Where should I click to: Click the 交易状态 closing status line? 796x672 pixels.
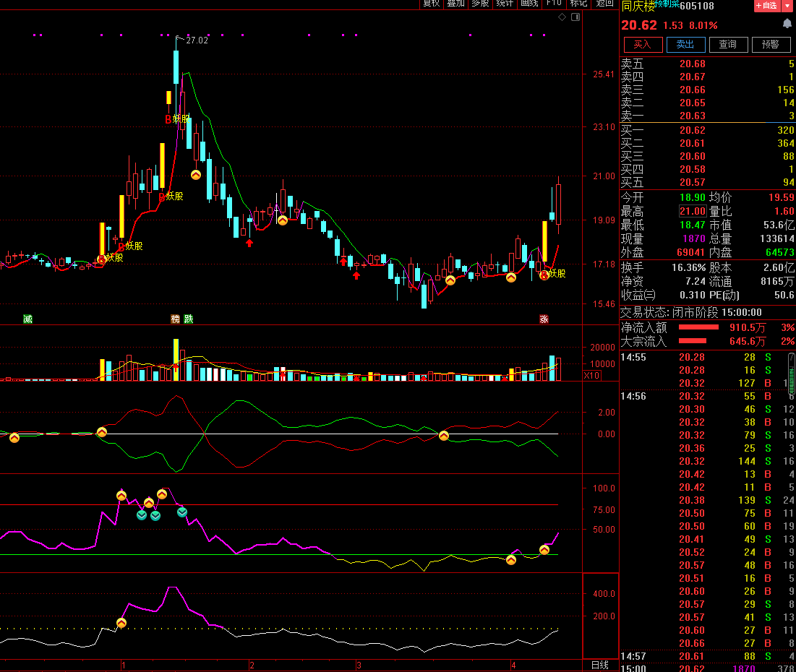(691, 313)
